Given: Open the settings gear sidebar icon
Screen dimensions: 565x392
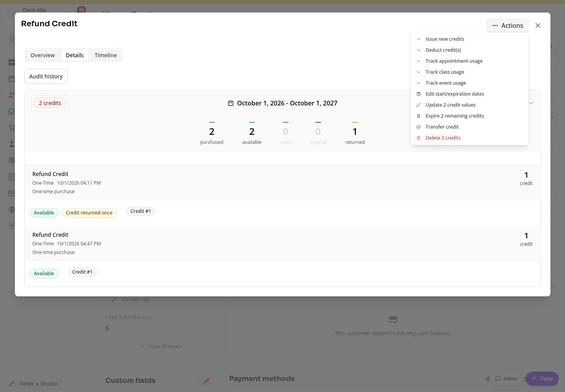Looking at the screenshot, I should point(12,226).
